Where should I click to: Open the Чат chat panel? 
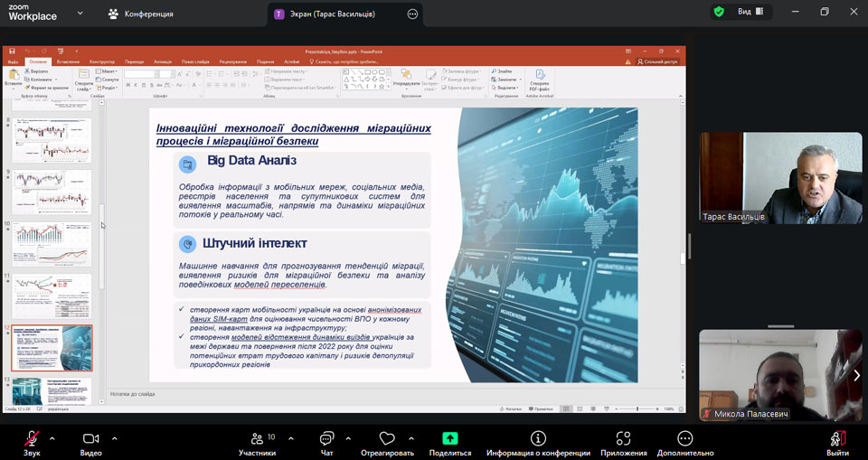click(x=326, y=439)
